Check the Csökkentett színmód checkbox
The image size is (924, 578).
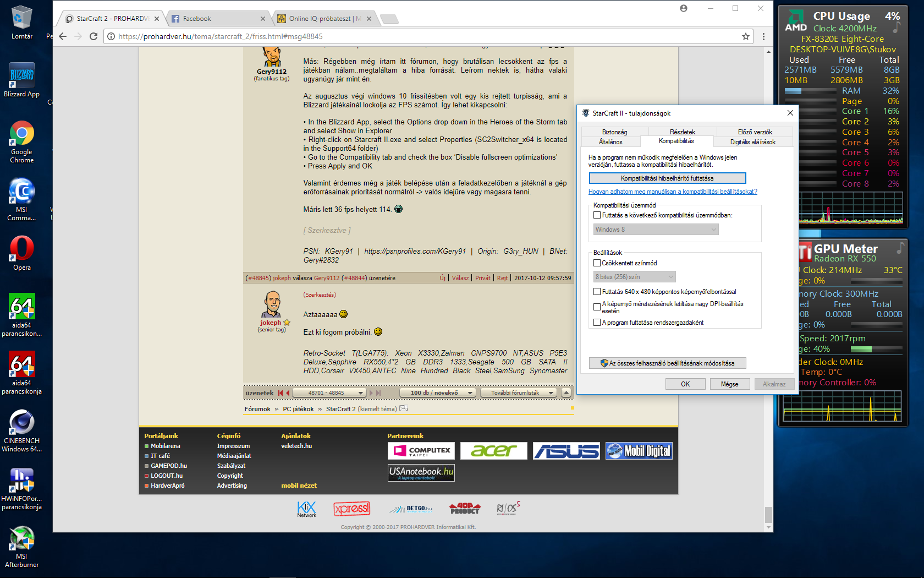click(597, 263)
